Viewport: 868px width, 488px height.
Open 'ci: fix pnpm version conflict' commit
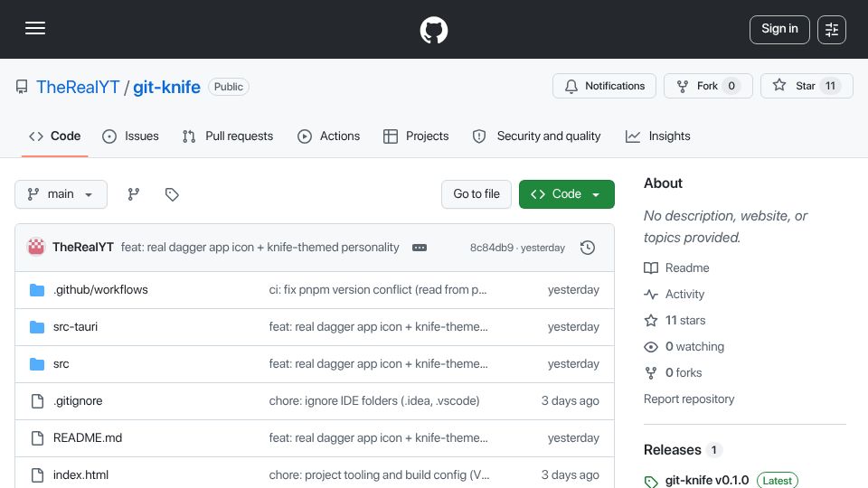[378, 290]
